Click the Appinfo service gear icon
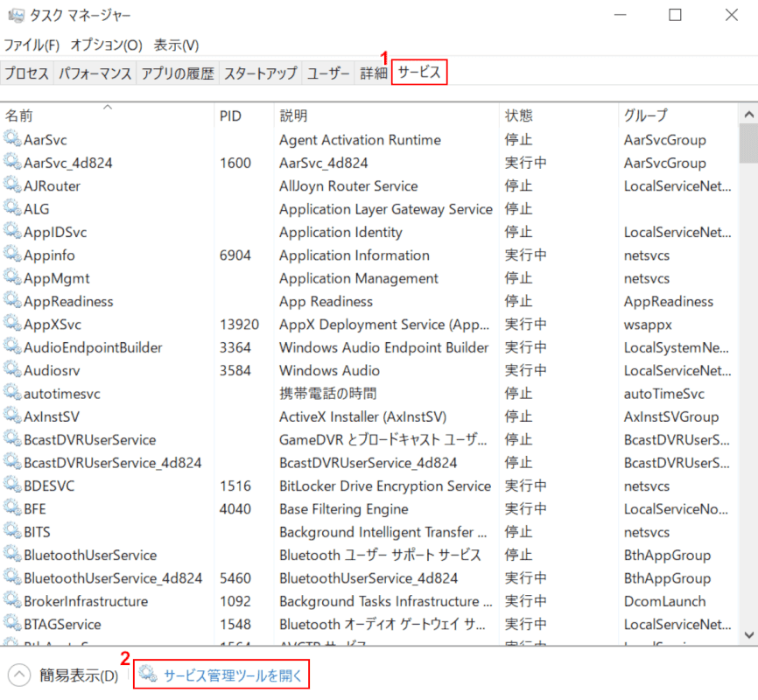This screenshot has height=700, width=758. (x=12, y=255)
